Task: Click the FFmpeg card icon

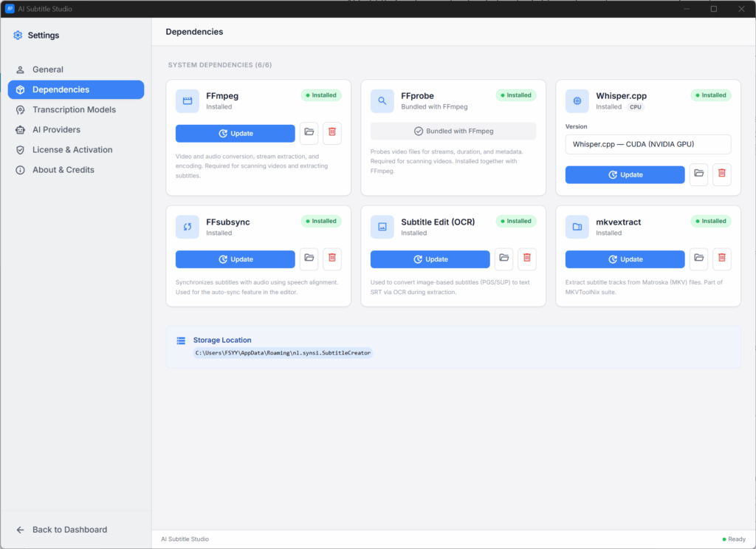Action: click(x=187, y=100)
